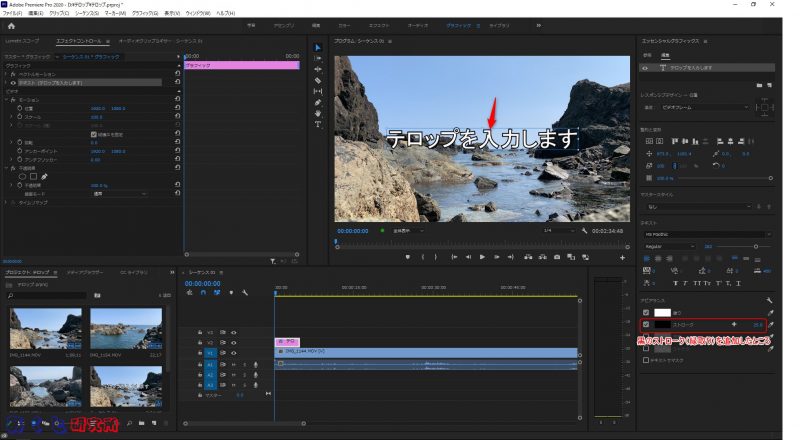Toggle the timeline Snap magnet icon

click(x=203, y=292)
